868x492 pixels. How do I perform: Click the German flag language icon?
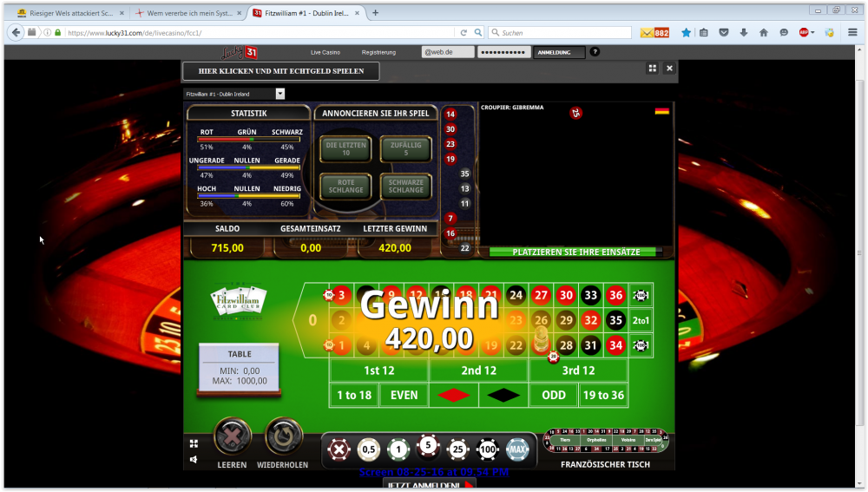pyautogui.click(x=662, y=111)
